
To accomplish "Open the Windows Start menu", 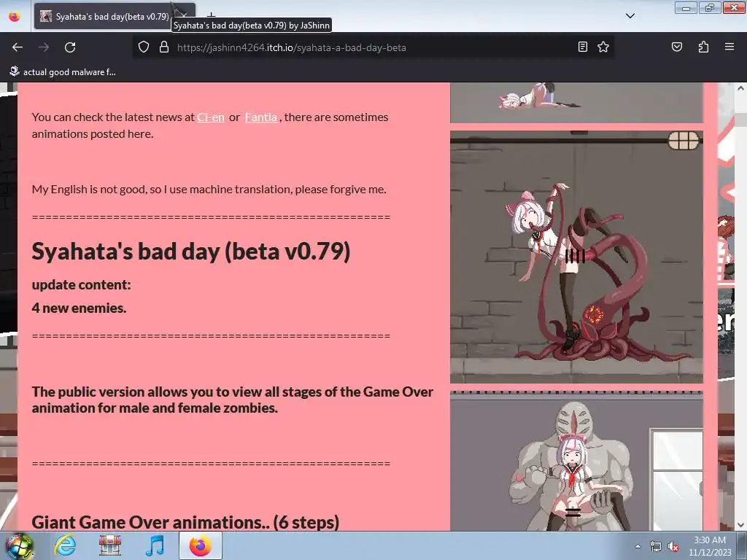I will click(x=18, y=545).
